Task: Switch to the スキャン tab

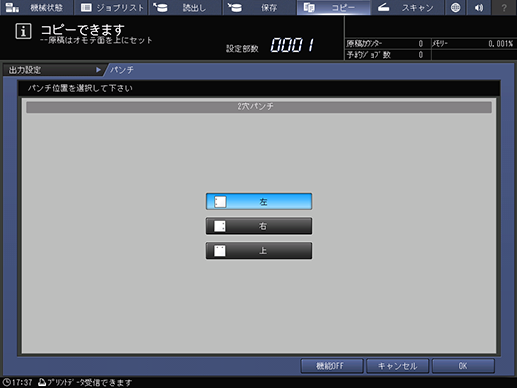Action: click(x=408, y=7)
